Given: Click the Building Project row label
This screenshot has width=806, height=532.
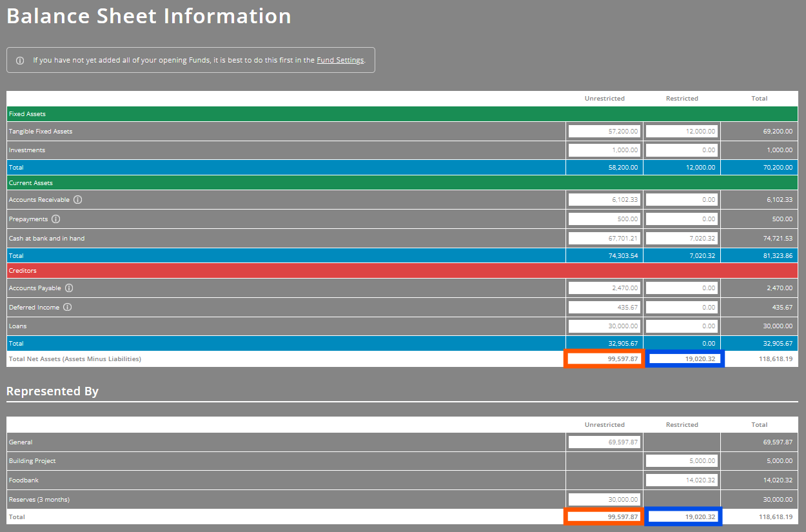Looking at the screenshot, I should click(x=32, y=461).
